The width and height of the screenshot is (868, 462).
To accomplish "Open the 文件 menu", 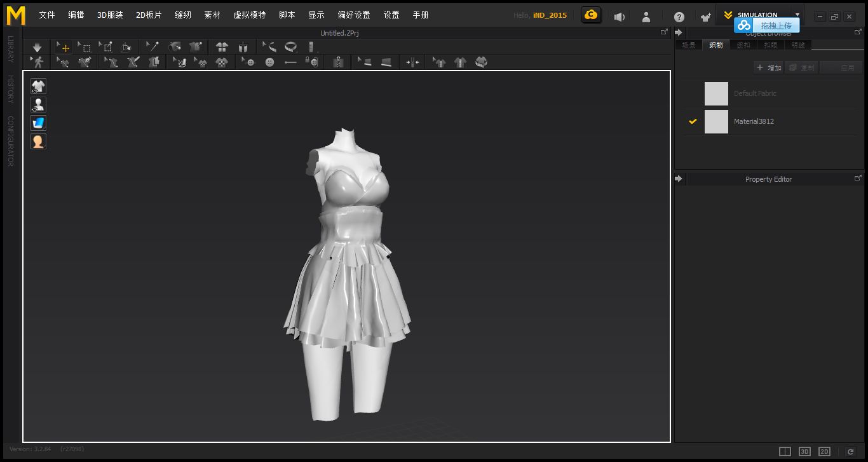I will tap(46, 15).
